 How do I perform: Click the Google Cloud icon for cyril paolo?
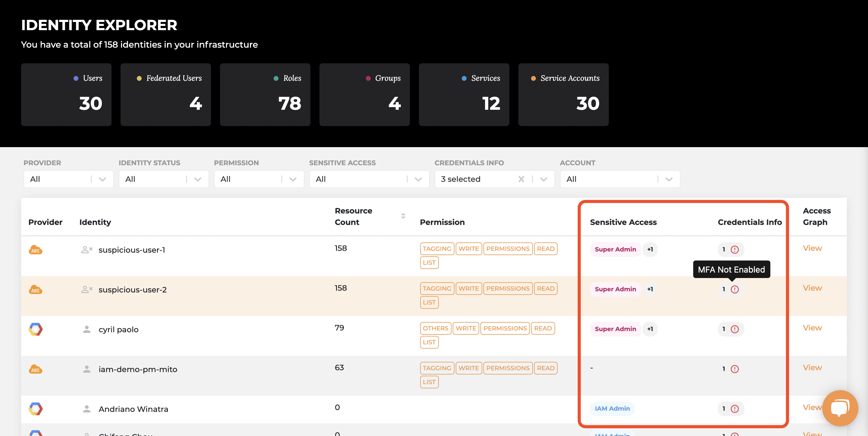point(35,330)
